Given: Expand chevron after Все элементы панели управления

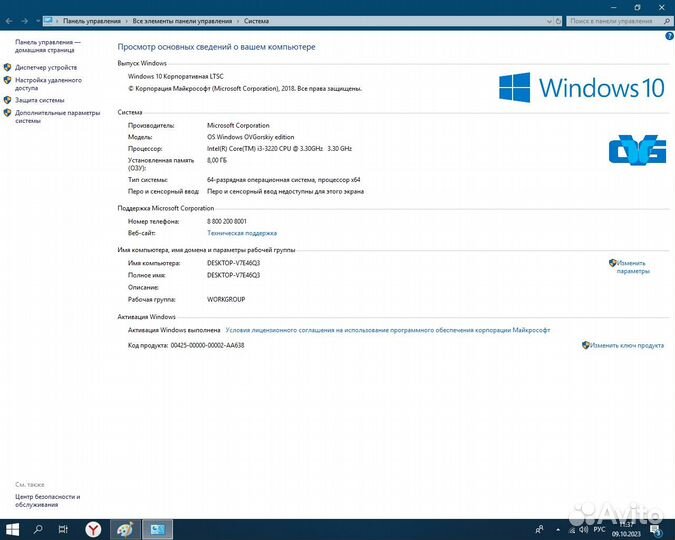Looking at the screenshot, I should tap(238, 21).
